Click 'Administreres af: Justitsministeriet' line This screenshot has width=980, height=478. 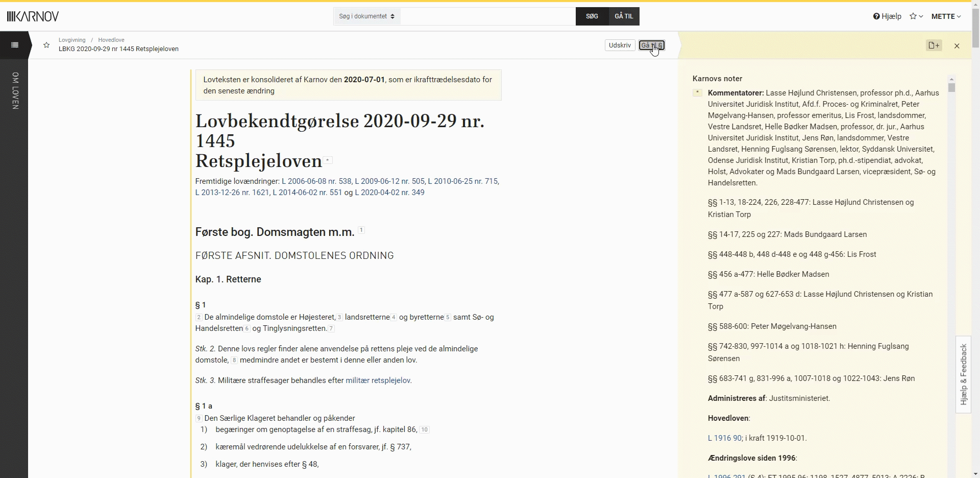tap(769, 398)
